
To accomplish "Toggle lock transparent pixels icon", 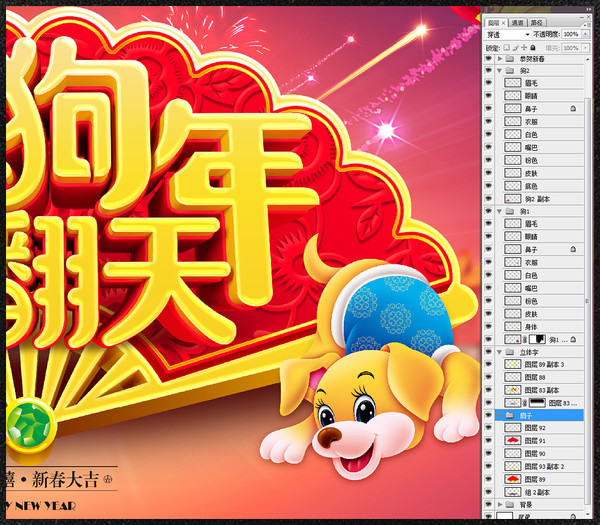I will (507, 47).
